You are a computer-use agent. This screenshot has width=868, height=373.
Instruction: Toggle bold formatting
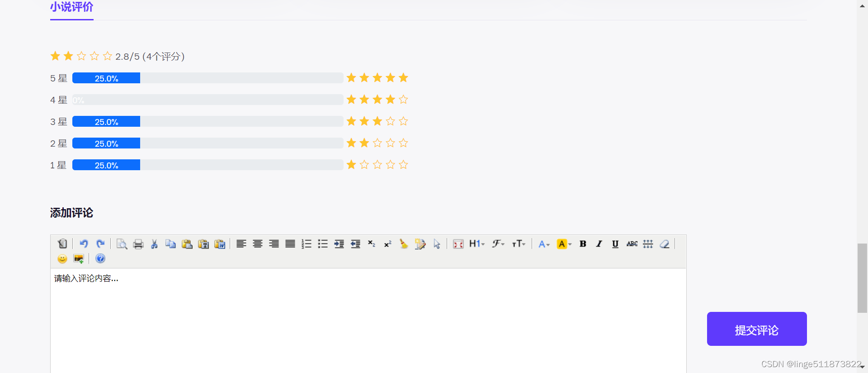click(x=583, y=244)
